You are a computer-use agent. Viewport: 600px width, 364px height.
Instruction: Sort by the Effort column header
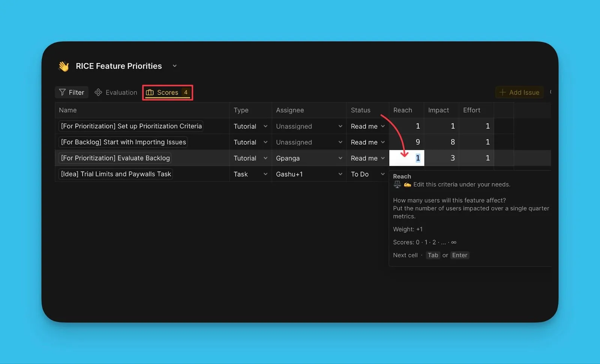(471, 110)
